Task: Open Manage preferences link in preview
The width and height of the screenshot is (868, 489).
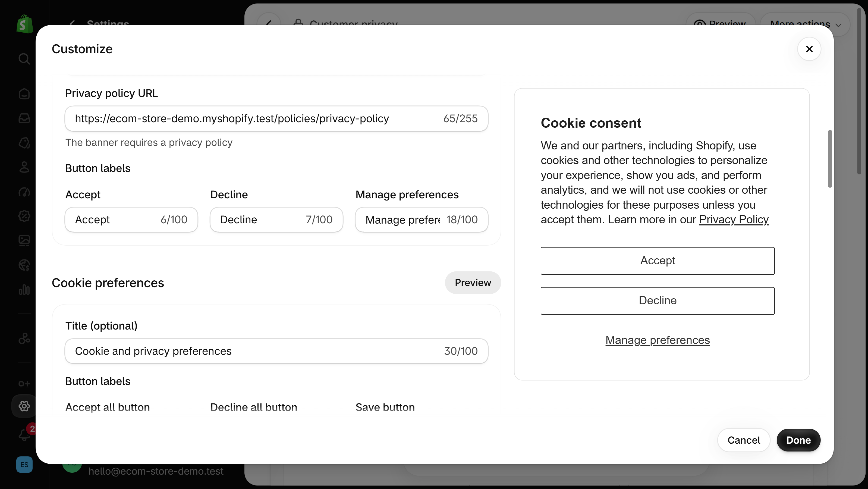Action: [x=658, y=340]
